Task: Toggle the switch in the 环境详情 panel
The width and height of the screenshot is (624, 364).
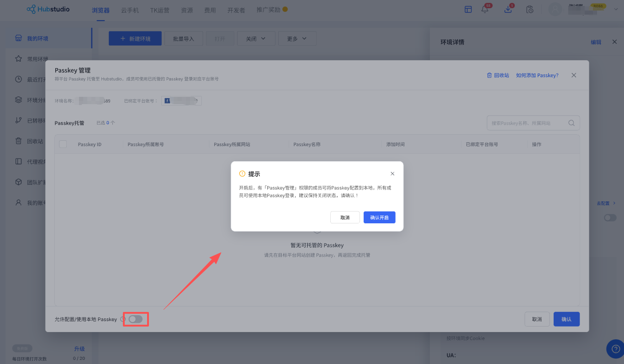Action: (610, 218)
